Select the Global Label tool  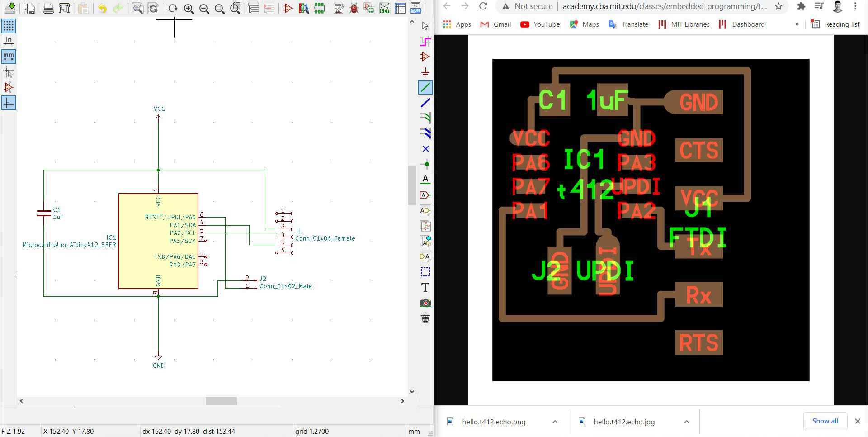[x=425, y=195]
